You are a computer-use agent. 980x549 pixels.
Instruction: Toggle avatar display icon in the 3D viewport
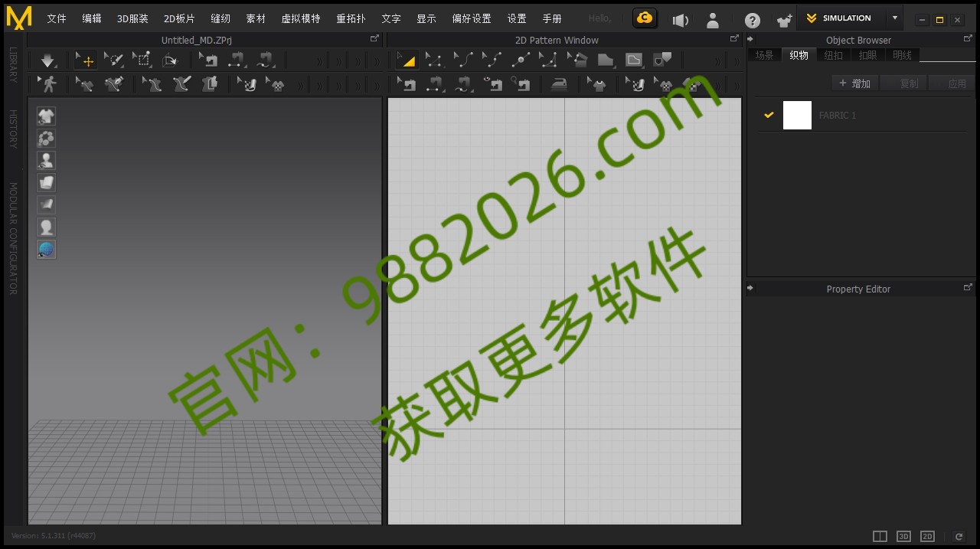(x=46, y=160)
